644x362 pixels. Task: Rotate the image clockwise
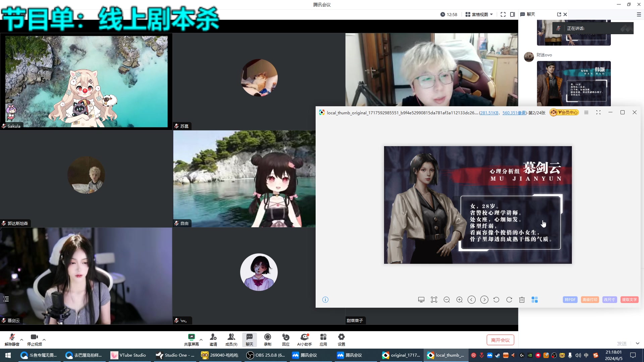[x=509, y=300]
